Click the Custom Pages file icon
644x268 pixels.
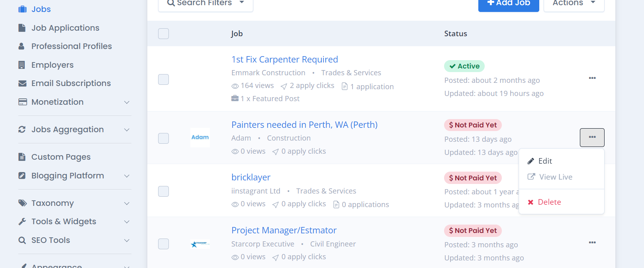(x=22, y=157)
